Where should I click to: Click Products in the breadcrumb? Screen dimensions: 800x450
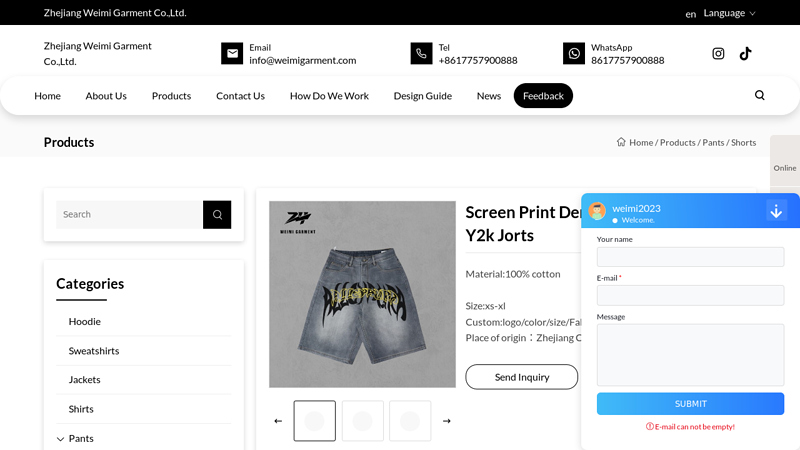point(678,142)
